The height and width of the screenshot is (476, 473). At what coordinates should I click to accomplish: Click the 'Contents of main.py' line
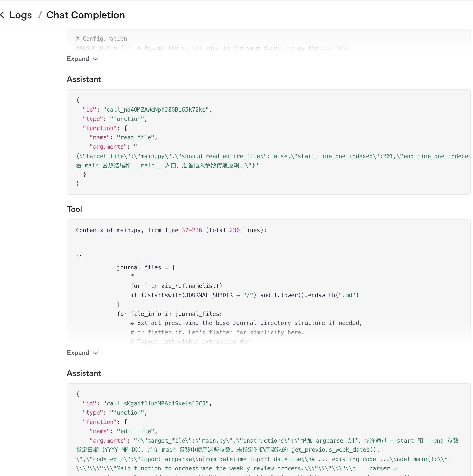click(x=171, y=230)
